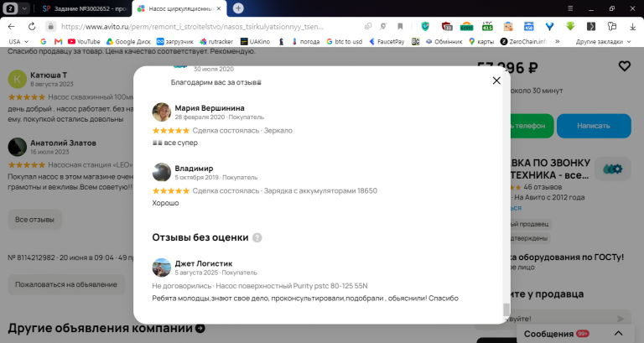
Task: Click Мария Вершинина's five-star rating
Action: click(x=171, y=131)
